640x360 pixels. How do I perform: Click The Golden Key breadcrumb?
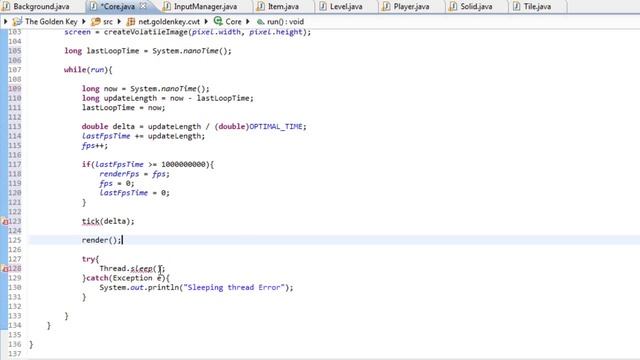(51, 21)
